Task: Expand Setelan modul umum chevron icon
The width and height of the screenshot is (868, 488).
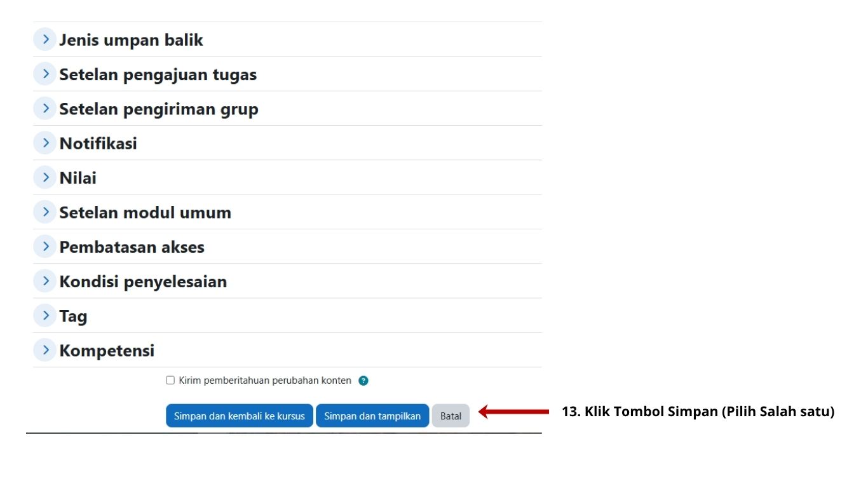Action: [x=44, y=212]
